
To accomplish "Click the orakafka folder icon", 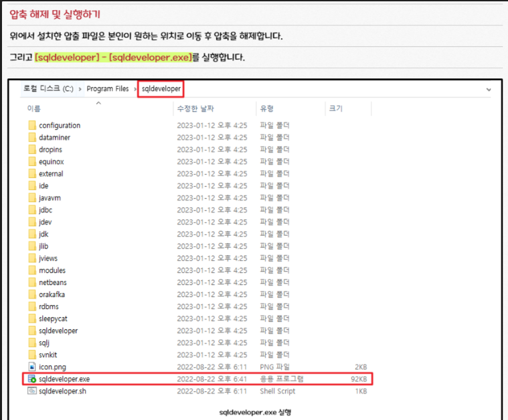I will click(32, 294).
